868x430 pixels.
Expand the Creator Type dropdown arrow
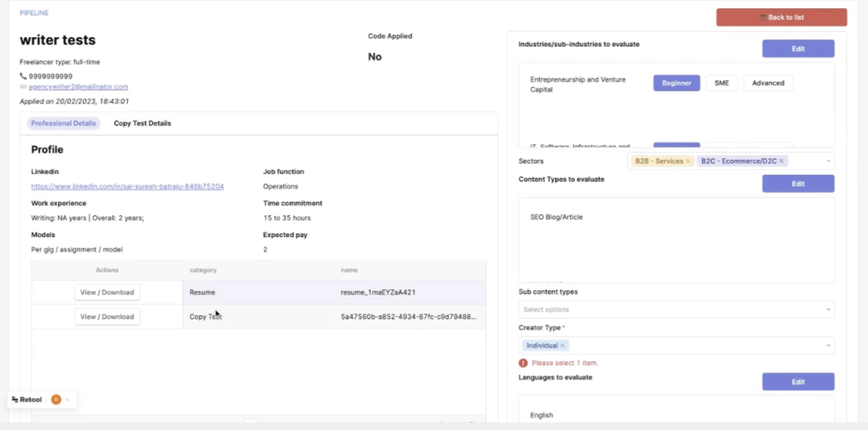click(x=828, y=346)
